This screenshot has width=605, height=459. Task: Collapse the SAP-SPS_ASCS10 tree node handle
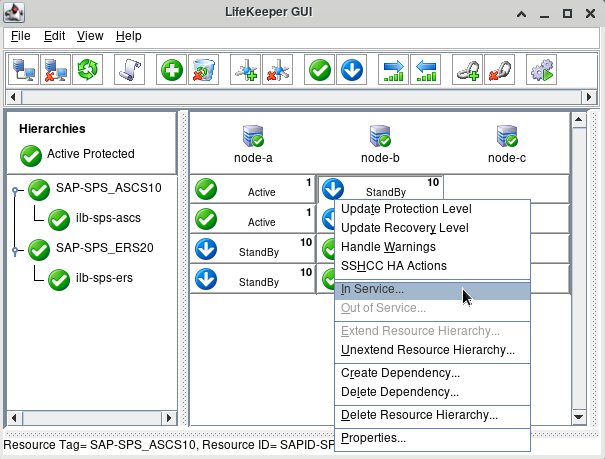pyautogui.click(x=15, y=188)
